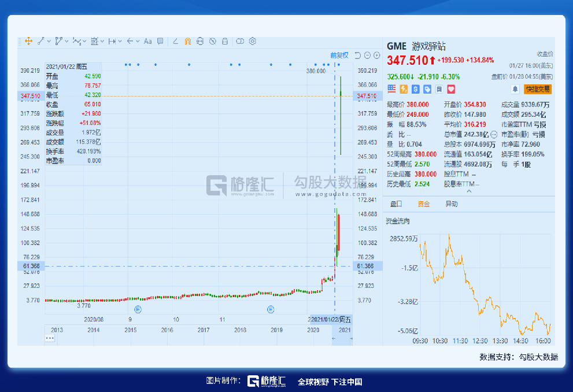The image size is (573, 392).
Task: Toggle hide drawings icon
Action: 212,41
